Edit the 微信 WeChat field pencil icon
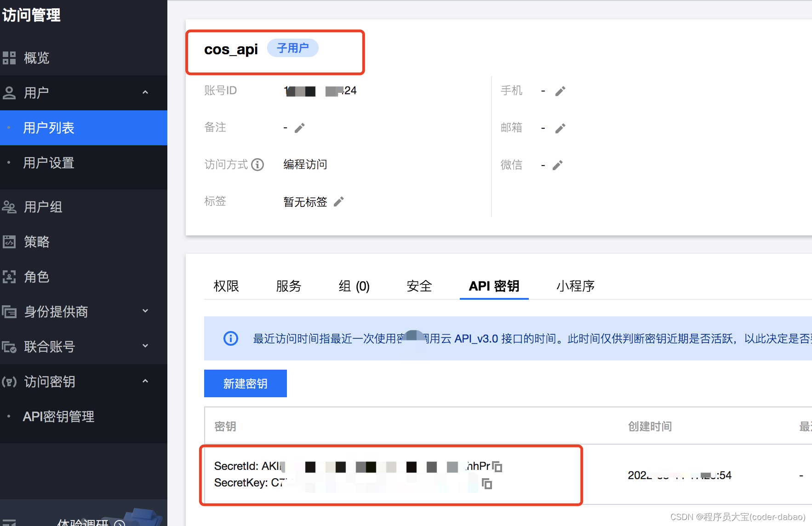This screenshot has width=812, height=526. point(558,165)
